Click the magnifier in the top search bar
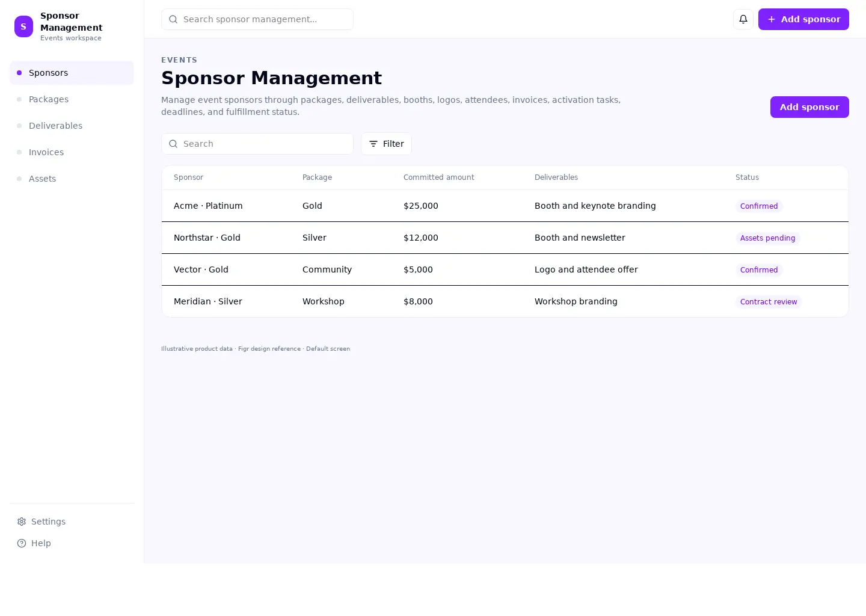Image resolution: width=866 pixels, height=616 pixels. [x=173, y=19]
